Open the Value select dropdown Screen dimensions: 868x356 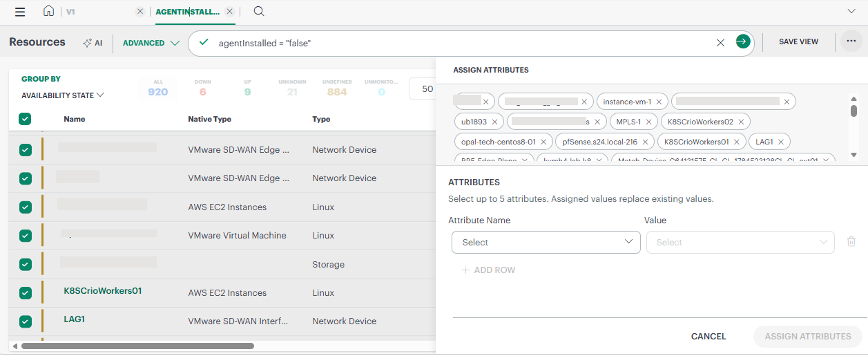pos(740,243)
